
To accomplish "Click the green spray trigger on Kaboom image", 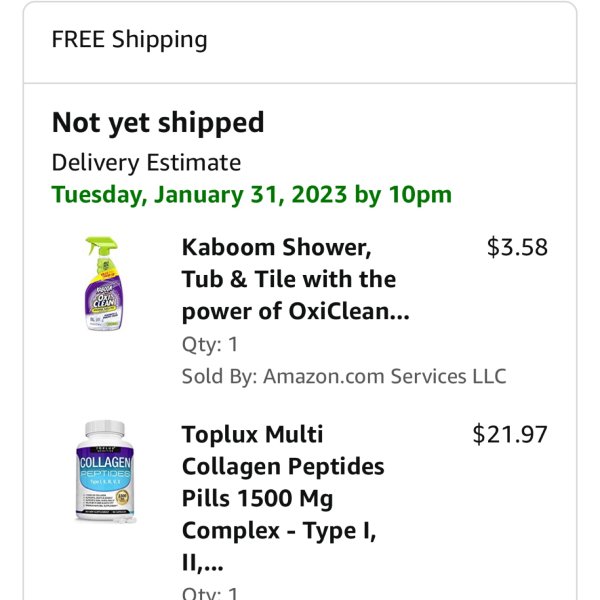I will point(100,245).
